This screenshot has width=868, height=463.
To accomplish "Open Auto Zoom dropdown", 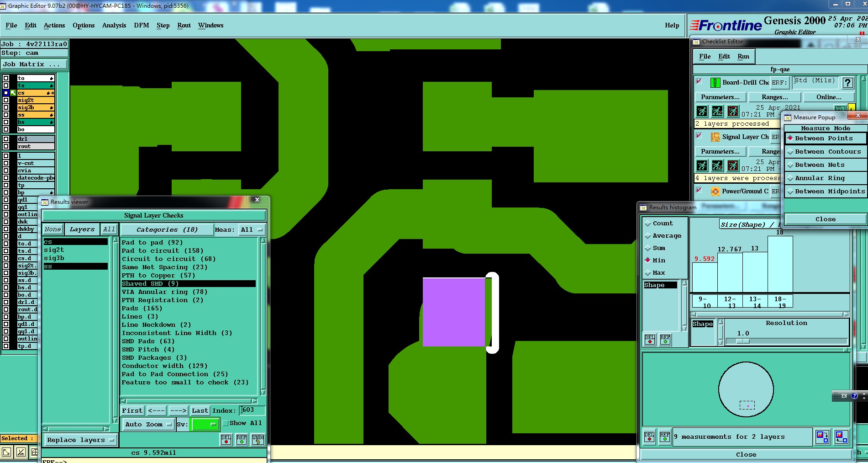I will coord(148,425).
